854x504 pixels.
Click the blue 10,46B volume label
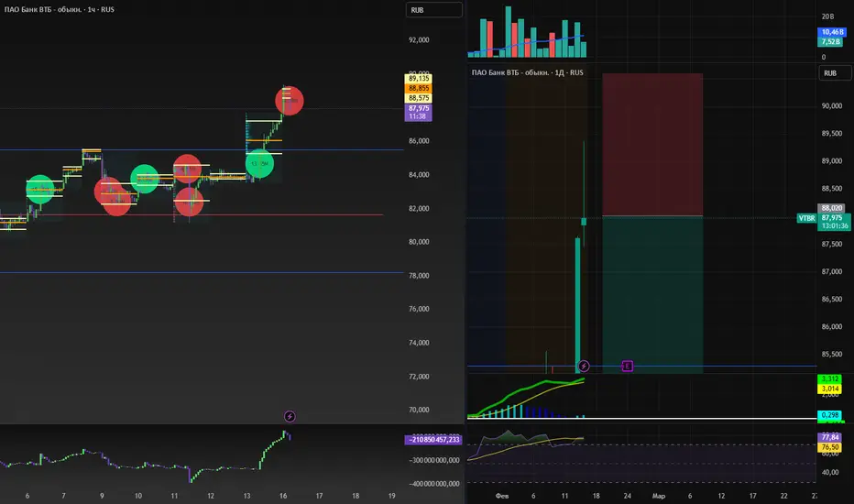[832, 32]
